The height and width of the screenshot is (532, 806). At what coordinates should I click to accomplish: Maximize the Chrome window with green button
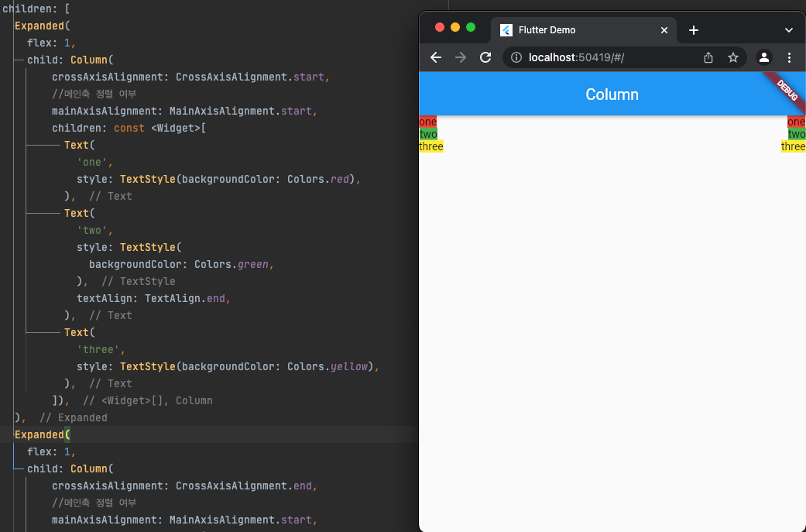coord(470,27)
